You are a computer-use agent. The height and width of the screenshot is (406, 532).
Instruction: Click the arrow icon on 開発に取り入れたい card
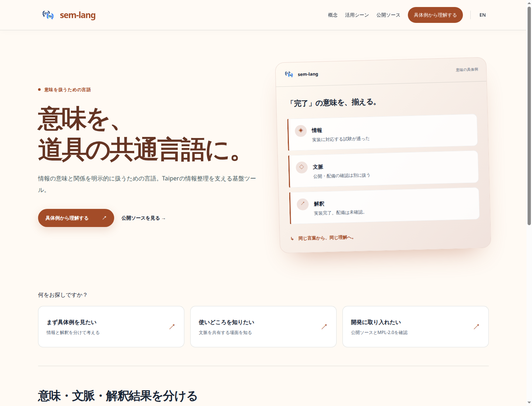point(476,327)
